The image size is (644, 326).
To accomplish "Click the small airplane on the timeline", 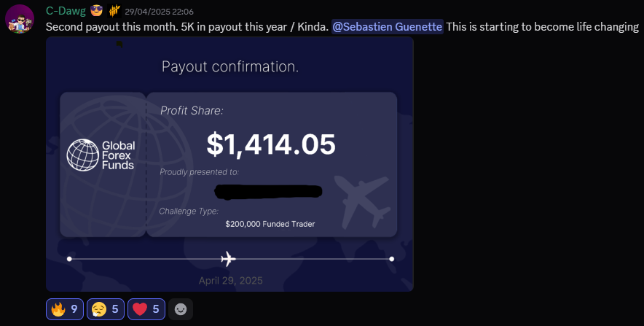I will click(229, 259).
